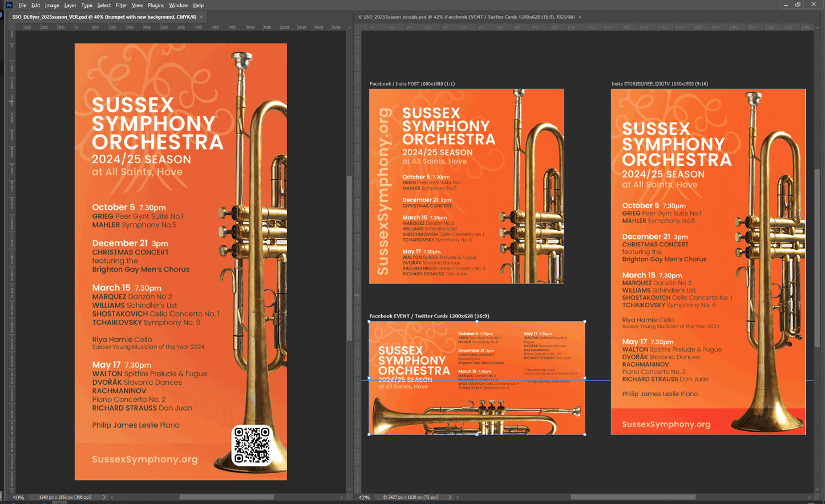Click the red SussexSymphony.org banner on Insta Stories artboard
Image resolution: width=825 pixels, height=504 pixels.
click(708, 422)
